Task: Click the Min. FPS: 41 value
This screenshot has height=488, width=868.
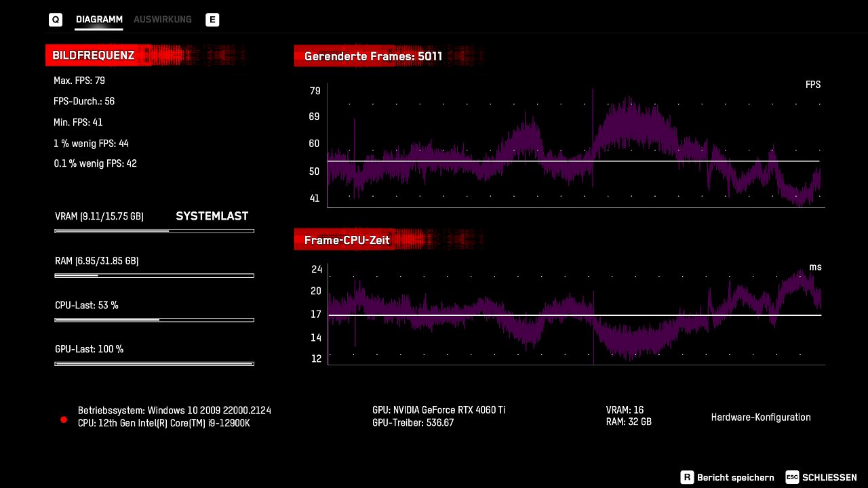Action: click(79, 123)
